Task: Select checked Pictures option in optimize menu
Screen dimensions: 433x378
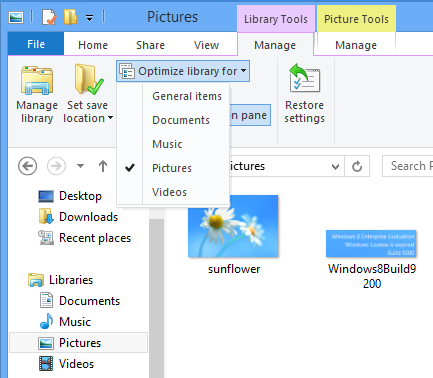Action: pos(173,168)
